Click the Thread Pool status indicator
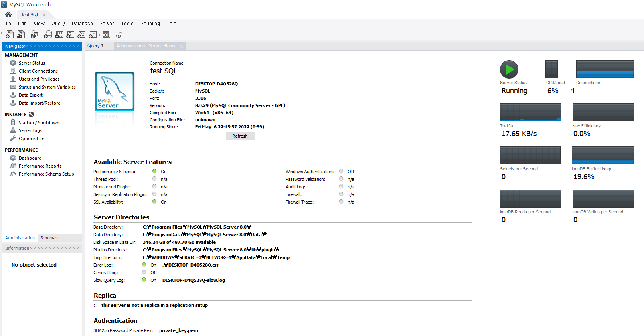 (x=154, y=179)
